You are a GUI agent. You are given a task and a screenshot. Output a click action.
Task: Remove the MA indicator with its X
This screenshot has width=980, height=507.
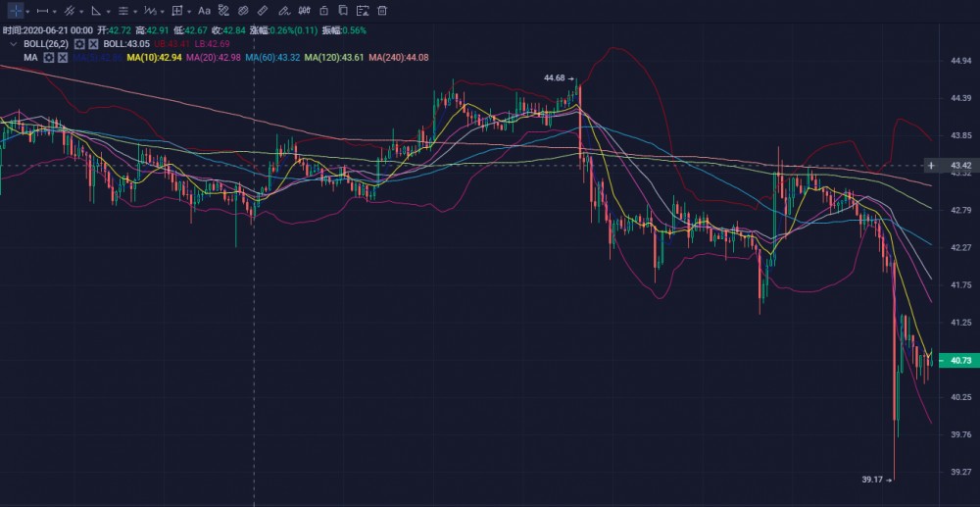[x=63, y=58]
